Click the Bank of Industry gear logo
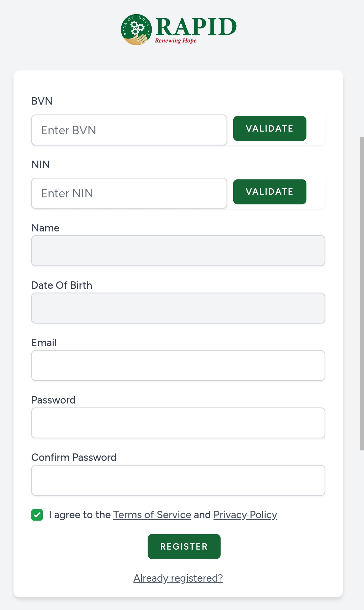 [x=136, y=30]
